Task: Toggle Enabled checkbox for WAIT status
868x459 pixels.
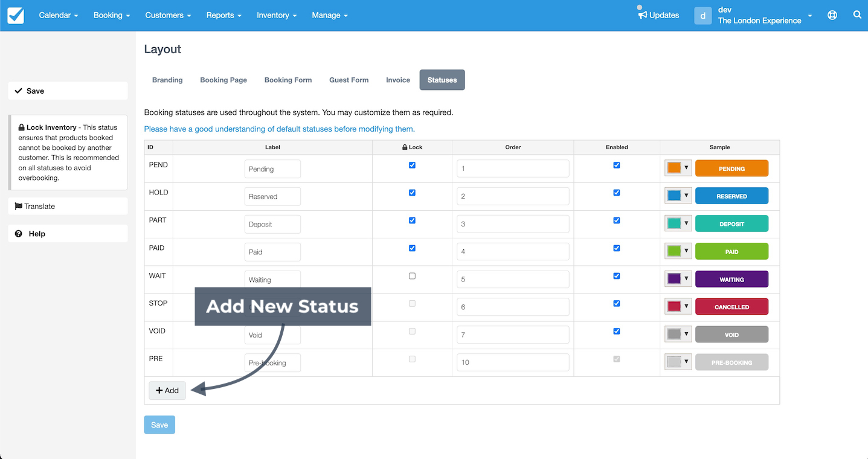Action: tap(616, 276)
